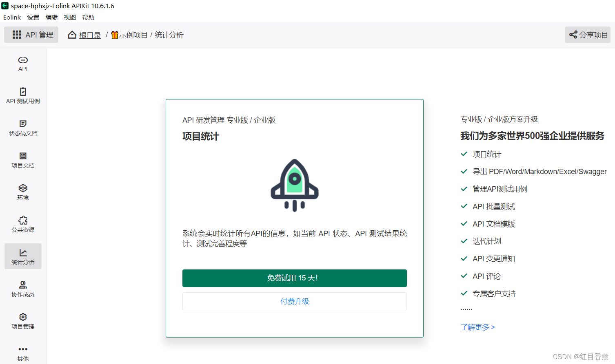The height and width of the screenshot is (364, 615).
Task: Open the 编辑 menu
Action: [51, 17]
